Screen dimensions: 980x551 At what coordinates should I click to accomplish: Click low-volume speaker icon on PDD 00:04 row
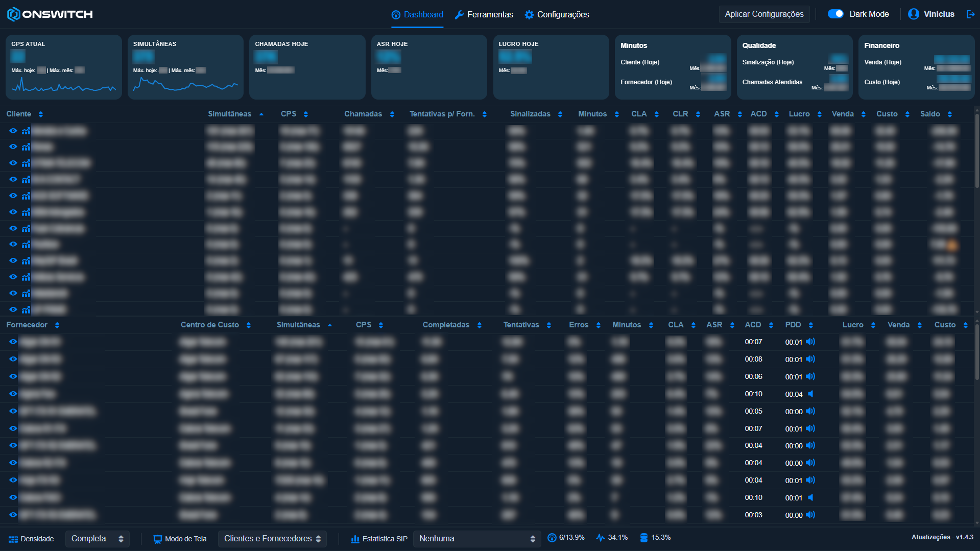[810, 394]
